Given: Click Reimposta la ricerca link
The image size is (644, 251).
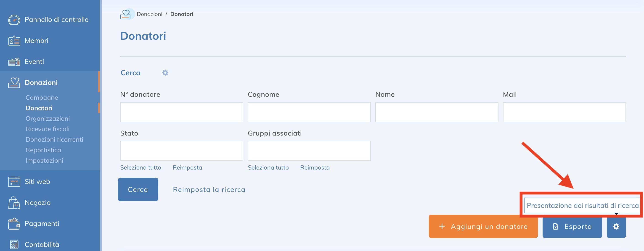Looking at the screenshot, I should (x=209, y=190).
